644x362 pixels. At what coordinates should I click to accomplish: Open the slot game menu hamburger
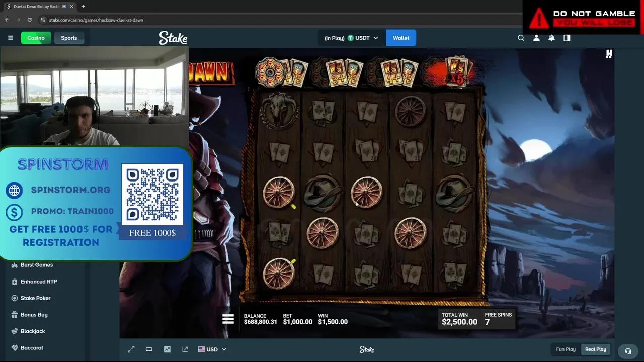(x=228, y=319)
